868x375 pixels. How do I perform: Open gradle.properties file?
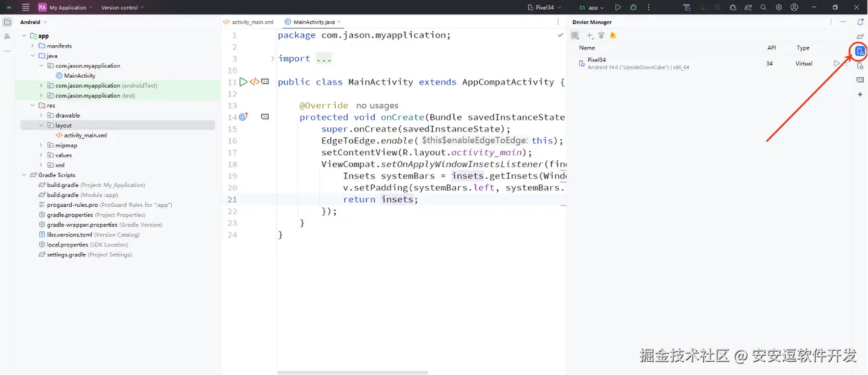coord(92,215)
